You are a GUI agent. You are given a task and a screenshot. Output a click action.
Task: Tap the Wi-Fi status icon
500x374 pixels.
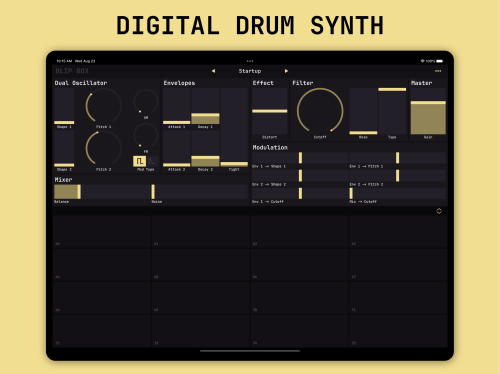422,61
